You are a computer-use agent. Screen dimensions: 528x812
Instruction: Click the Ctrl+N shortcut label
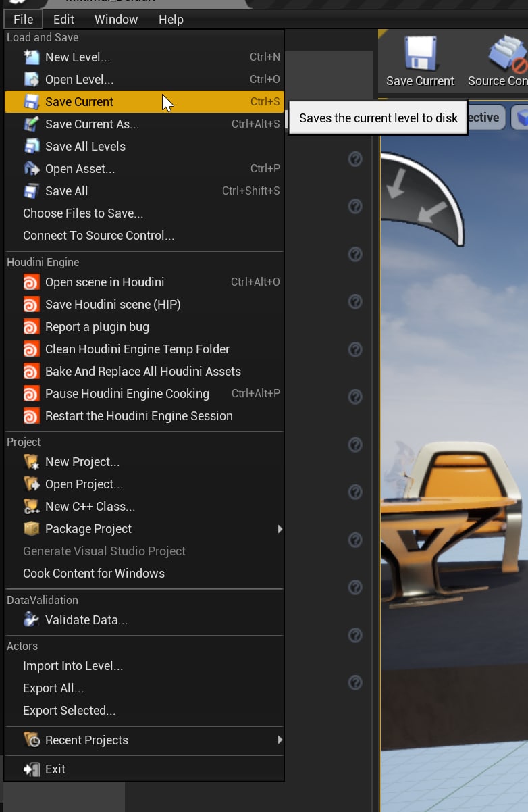tap(265, 57)
